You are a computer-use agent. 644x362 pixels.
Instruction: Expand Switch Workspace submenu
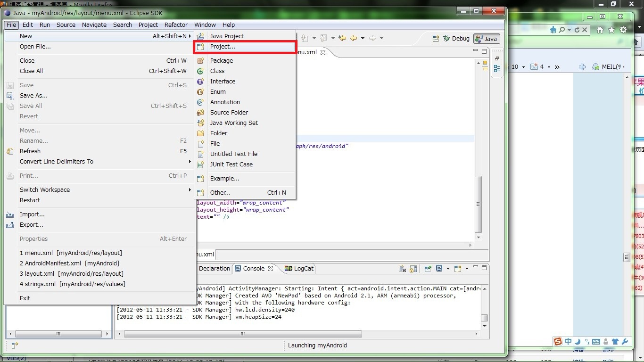click(x=99, y=189)
